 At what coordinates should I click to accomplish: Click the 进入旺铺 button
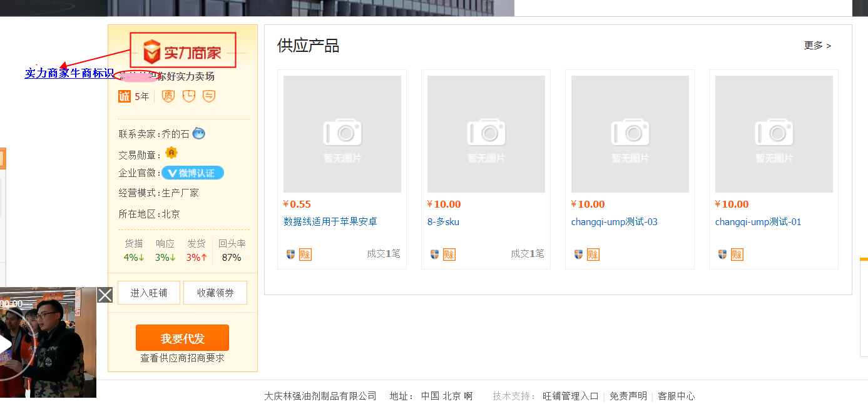point(149,293)
